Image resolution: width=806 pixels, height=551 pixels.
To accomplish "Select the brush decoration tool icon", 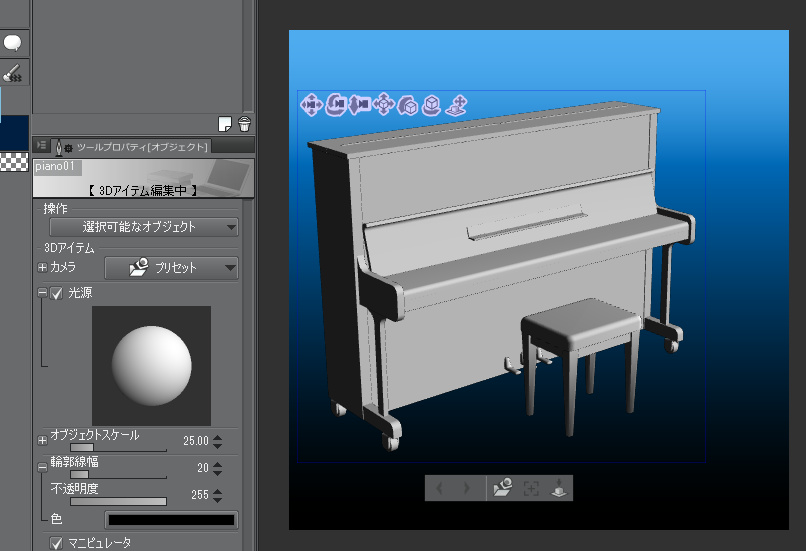I will pyautogui.click(x=12, y=72).
